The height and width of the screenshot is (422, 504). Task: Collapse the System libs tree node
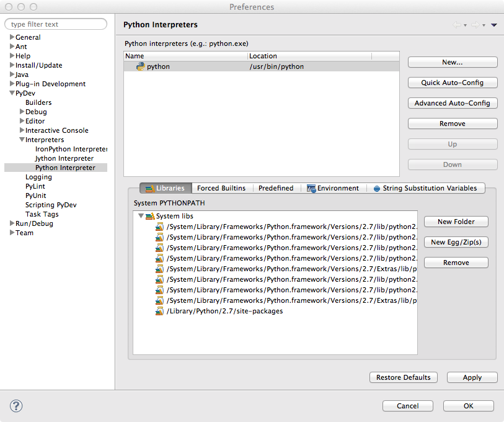(x=141, y=216)
